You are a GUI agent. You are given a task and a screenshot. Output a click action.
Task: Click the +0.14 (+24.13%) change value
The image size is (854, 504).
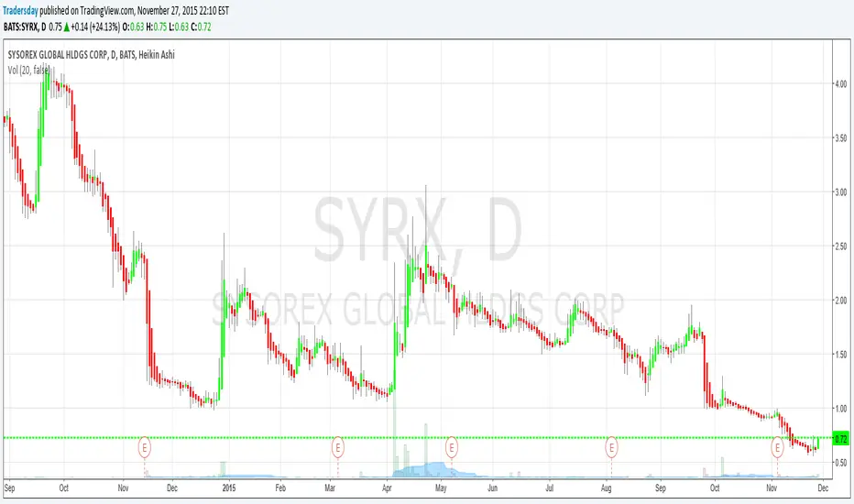[x=95, y=27]
